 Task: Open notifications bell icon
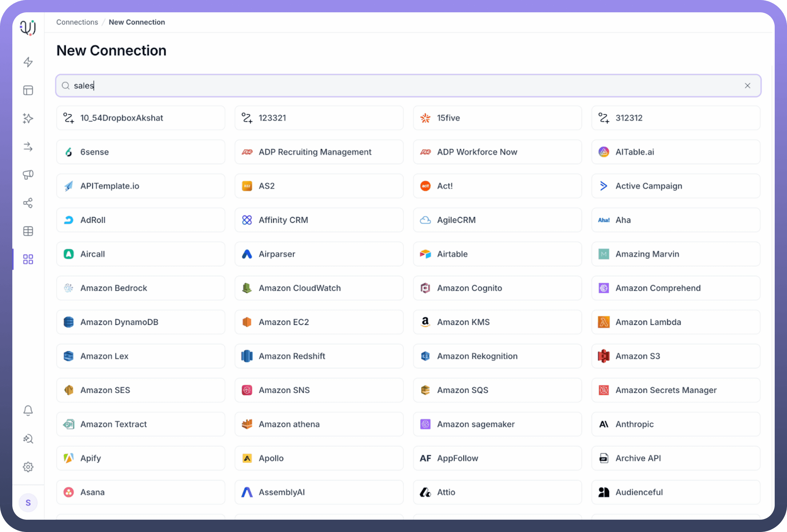click(28, 410)
